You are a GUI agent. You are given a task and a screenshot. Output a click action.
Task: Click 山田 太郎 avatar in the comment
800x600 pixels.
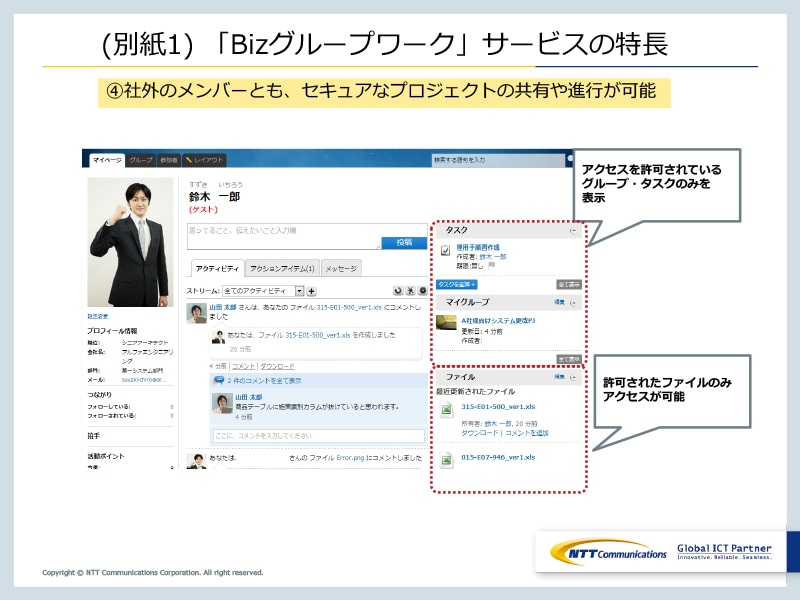[222, 404]
